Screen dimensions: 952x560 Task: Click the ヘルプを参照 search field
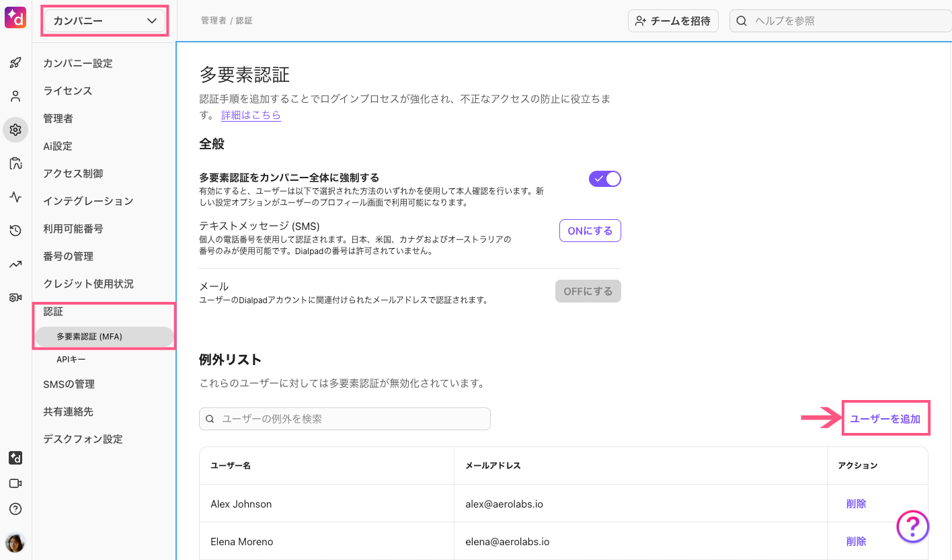pyautogui.click(x=840, y=21)
